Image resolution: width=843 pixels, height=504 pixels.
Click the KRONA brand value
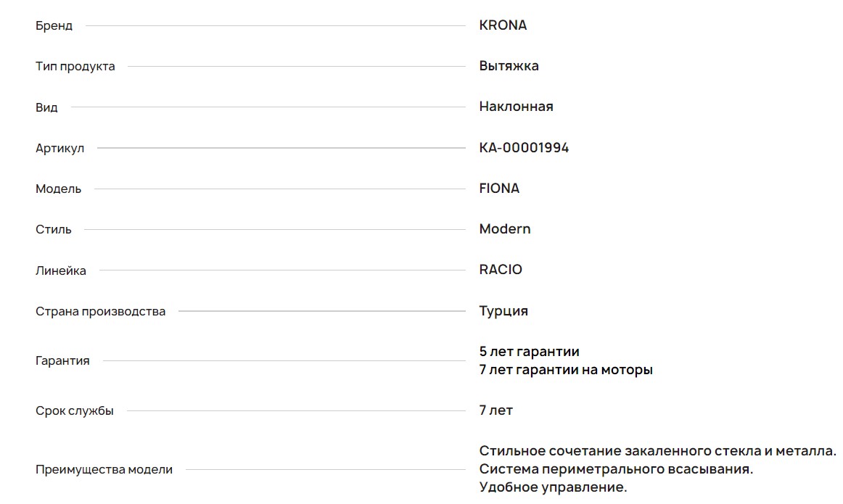click(x=503, y=25)
